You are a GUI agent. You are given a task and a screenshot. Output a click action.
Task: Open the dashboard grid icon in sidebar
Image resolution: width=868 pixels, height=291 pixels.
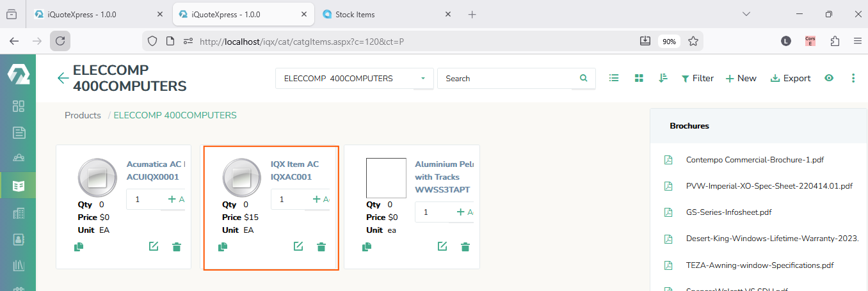pos(19,106)
